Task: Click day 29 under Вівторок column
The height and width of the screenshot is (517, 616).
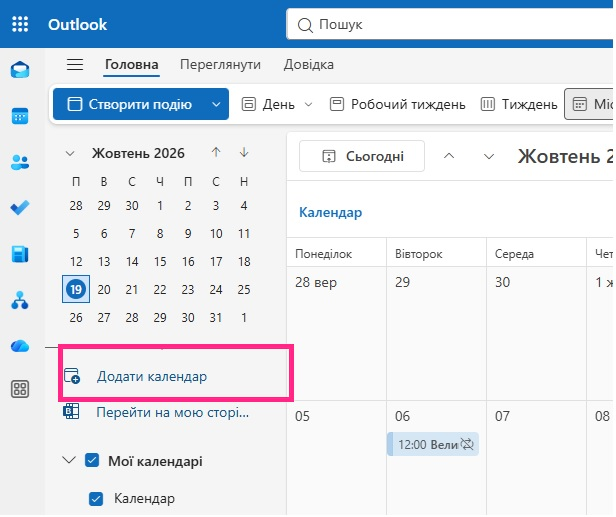Action: (436, 334)
